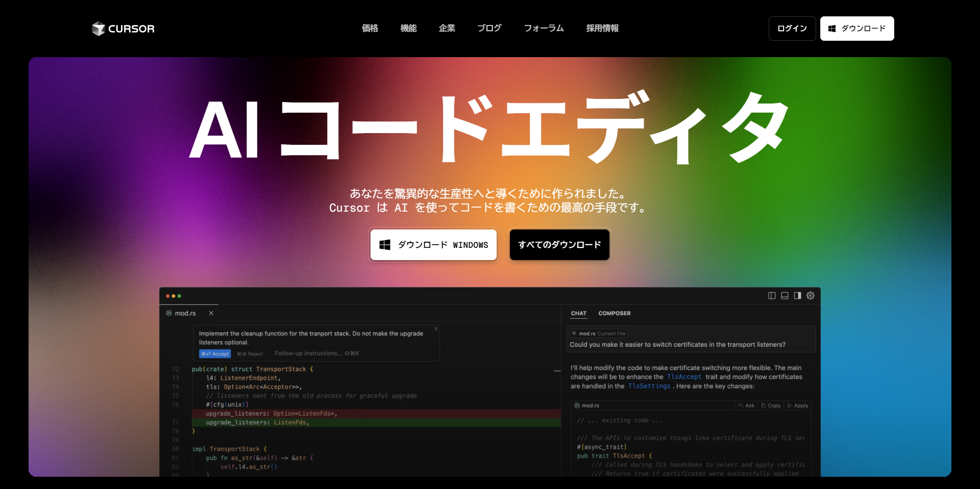Image resolution: width=980 pixels, height=489 pixels.
Task: Open the settings gear in the editor toolbar
Action: click(x=810, y=296)
